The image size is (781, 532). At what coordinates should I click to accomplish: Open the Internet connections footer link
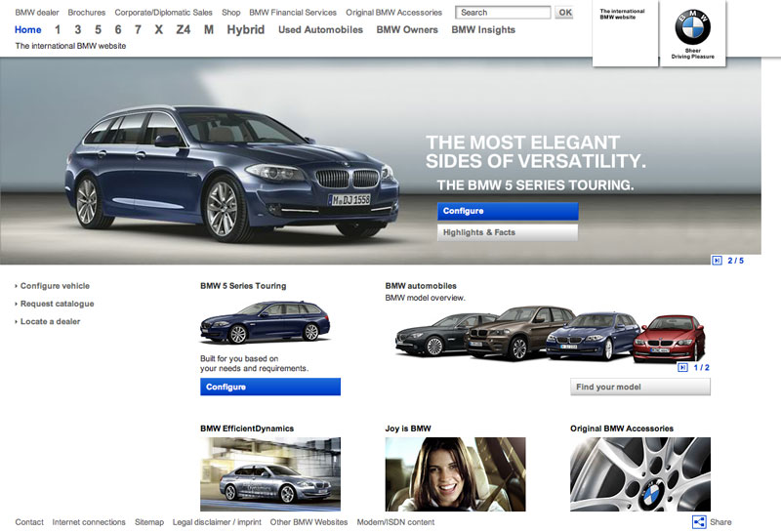coord(89,522)
